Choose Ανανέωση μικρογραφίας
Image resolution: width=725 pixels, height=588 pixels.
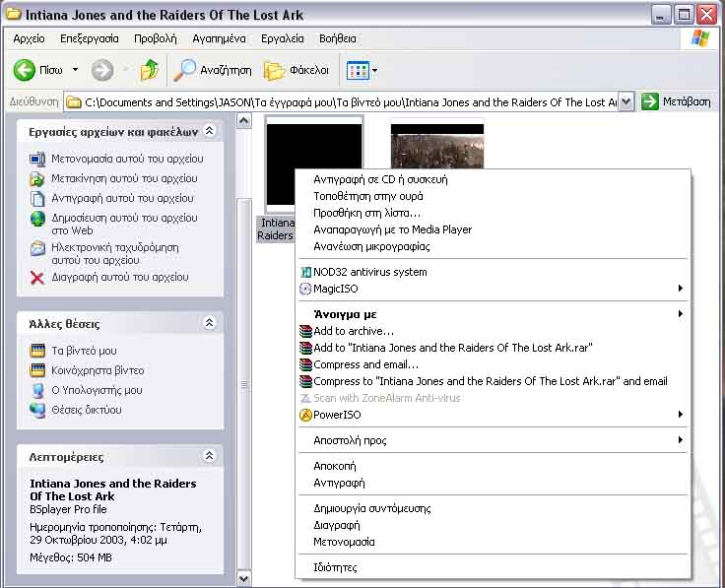493,246
